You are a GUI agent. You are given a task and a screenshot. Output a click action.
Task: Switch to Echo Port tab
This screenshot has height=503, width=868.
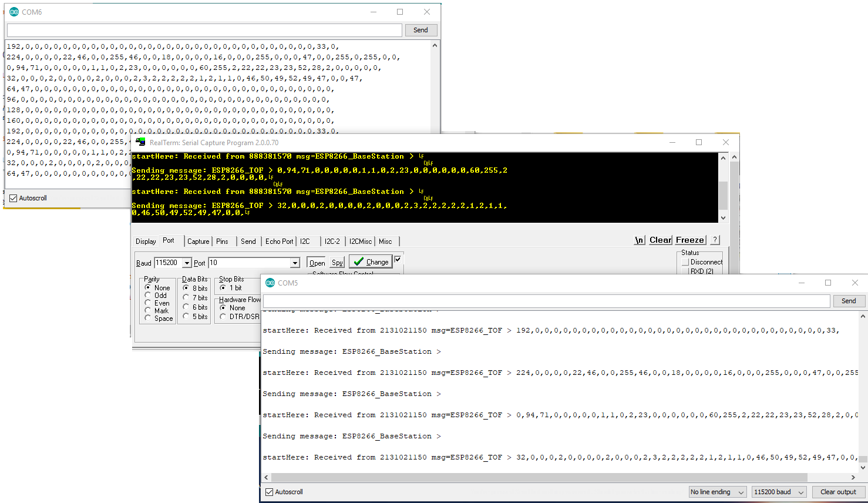[x=279, y=241]
